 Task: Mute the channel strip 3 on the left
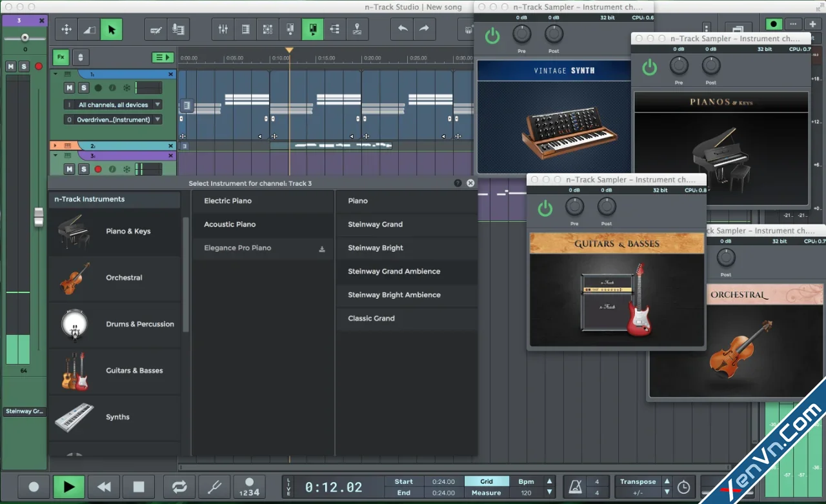tap(10, 66)
